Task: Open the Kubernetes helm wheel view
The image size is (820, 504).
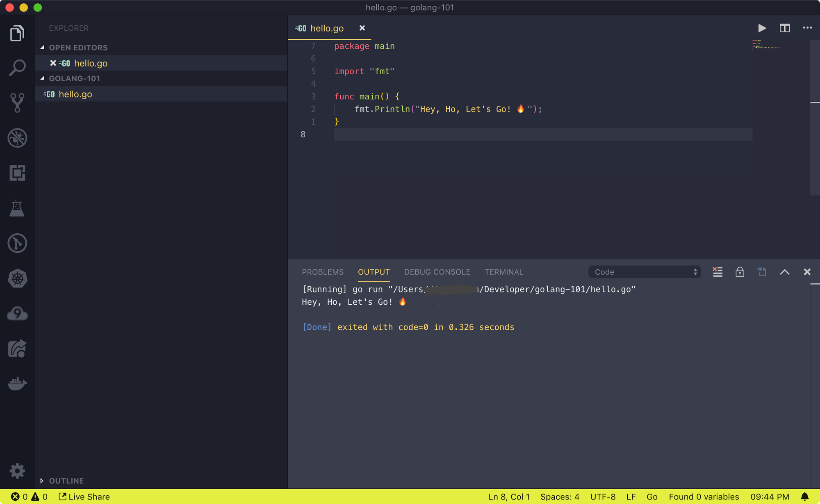Action: coord(17,278)
